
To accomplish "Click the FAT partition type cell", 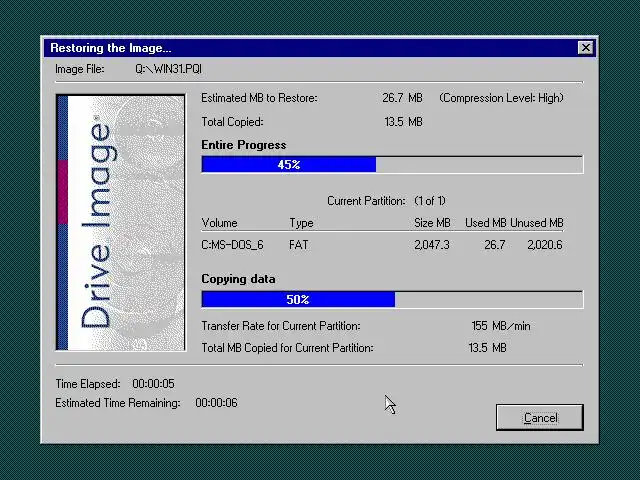I will (x=298, y=245).
